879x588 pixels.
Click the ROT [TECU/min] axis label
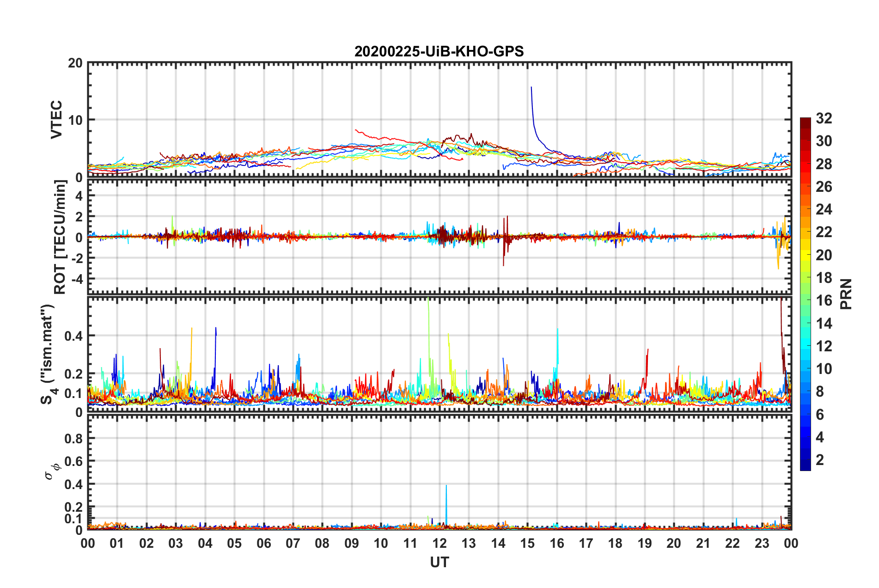click(x=60, y=237)
